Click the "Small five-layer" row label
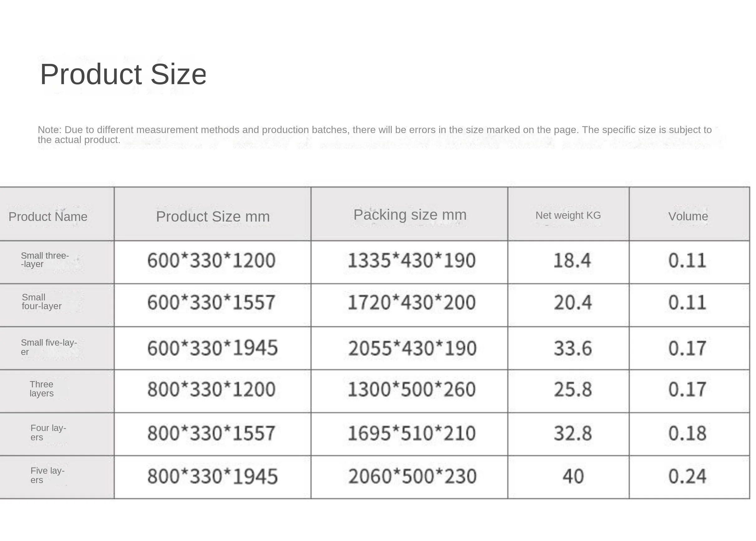This screenshot has height=541, width=756. click(49, 347)
